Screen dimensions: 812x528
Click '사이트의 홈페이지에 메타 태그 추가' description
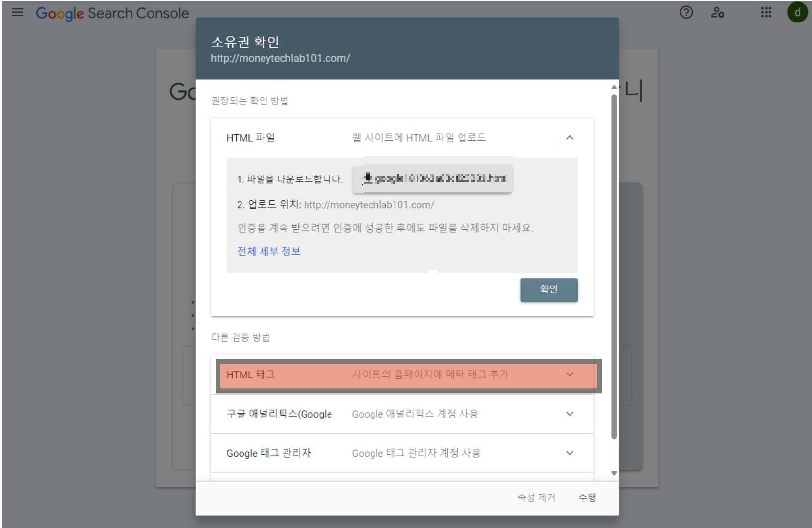(x=430, y=374)
